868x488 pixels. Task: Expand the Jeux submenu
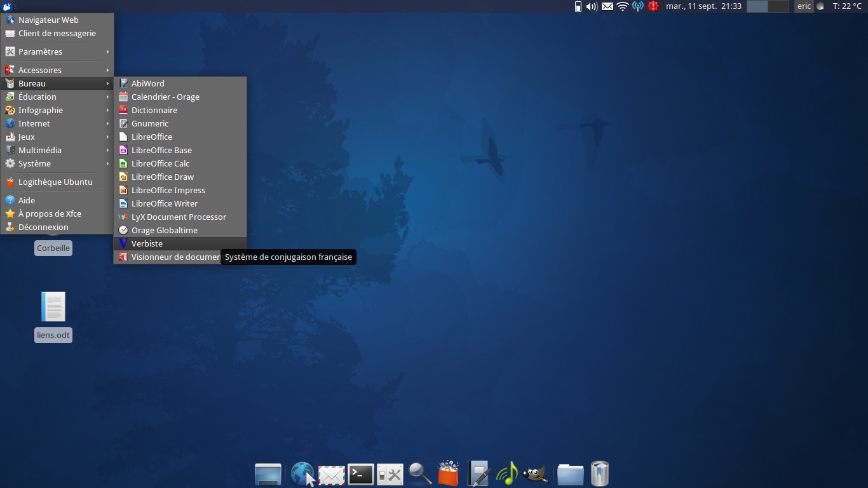(x=57, y=137)
